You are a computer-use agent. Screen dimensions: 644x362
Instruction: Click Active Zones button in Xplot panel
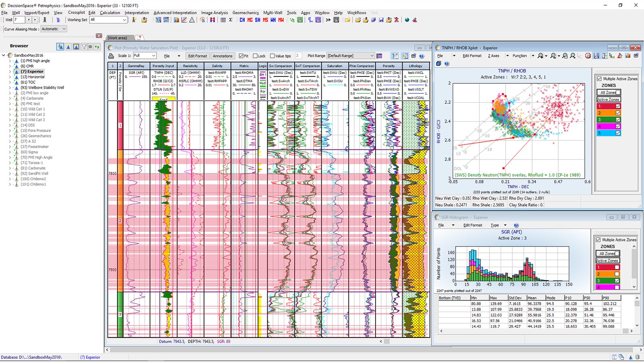click(609, 99)
